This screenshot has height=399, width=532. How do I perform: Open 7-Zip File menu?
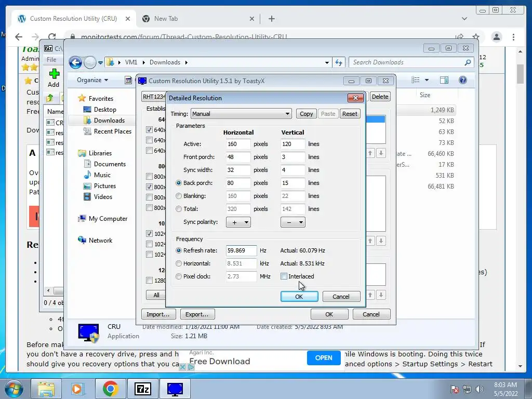(x=51, y=59)
